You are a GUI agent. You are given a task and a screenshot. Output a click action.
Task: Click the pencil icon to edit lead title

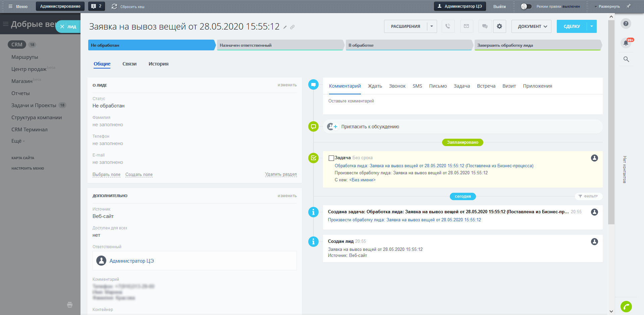click(285, 27)
